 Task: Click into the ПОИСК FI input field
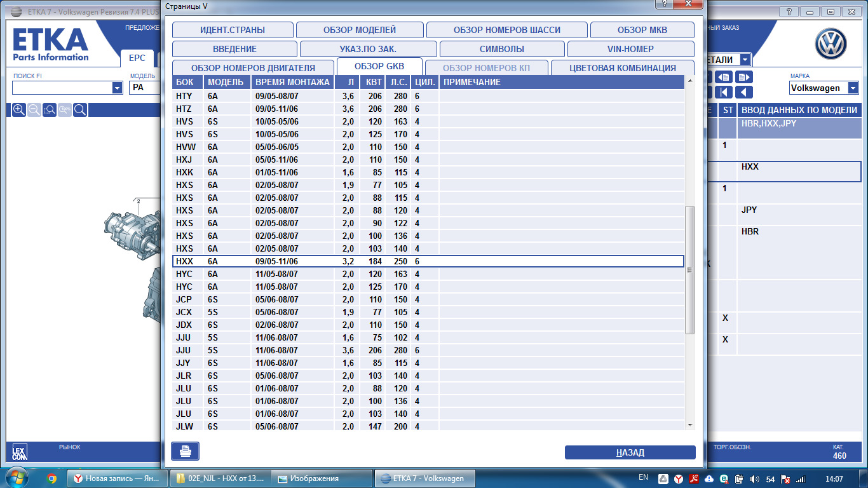[62, 88]
